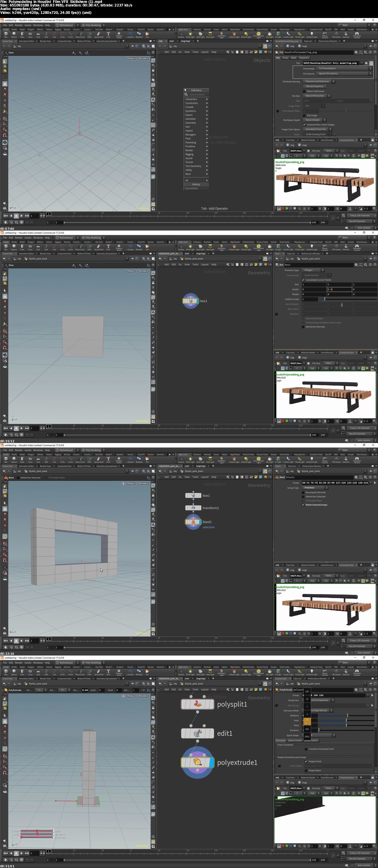This screenshot has width=378, height=868.
Task: Open Primitive Type Polygon dropdown
Action: pyautogui.click(x=313, y=270)
